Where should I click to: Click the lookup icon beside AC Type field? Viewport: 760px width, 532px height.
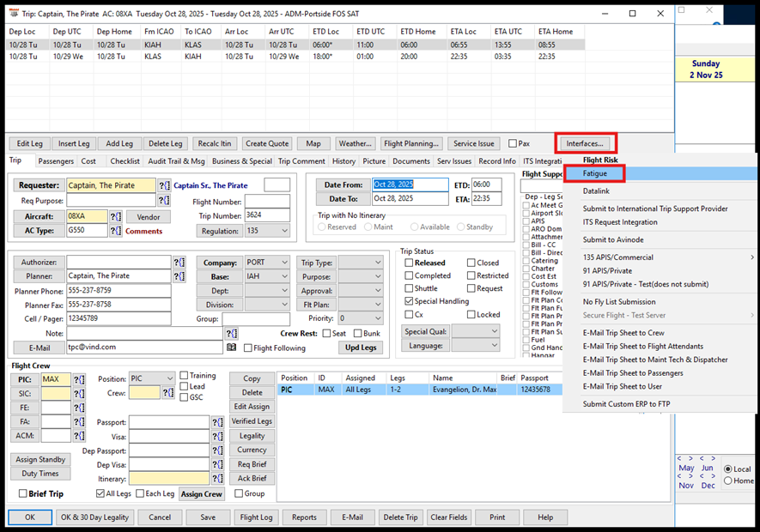coord(117,231)
